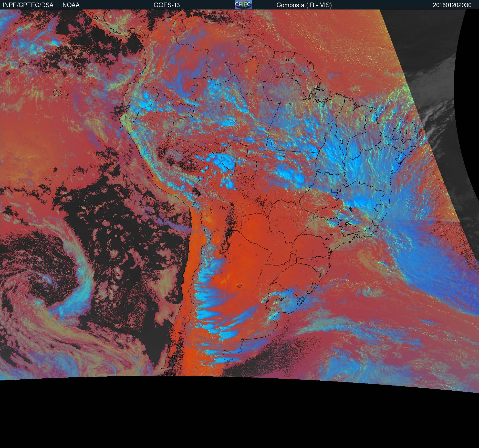Click the Composta (IR - VIS) title
Image resolution: width=479 pixels, height=448 pixels.
point(304,5)
